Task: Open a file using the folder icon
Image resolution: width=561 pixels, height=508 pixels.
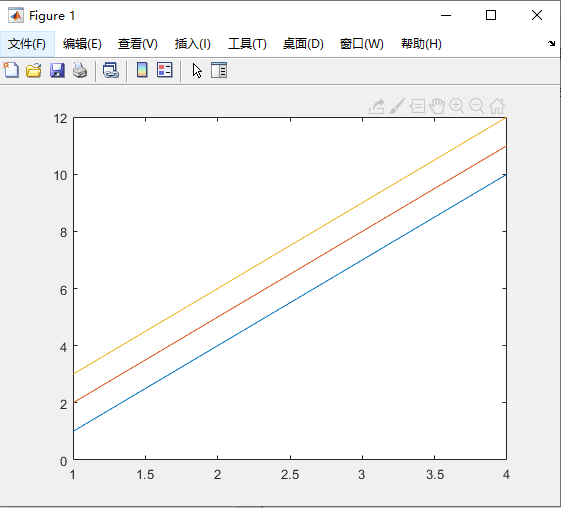Action: 34,70
